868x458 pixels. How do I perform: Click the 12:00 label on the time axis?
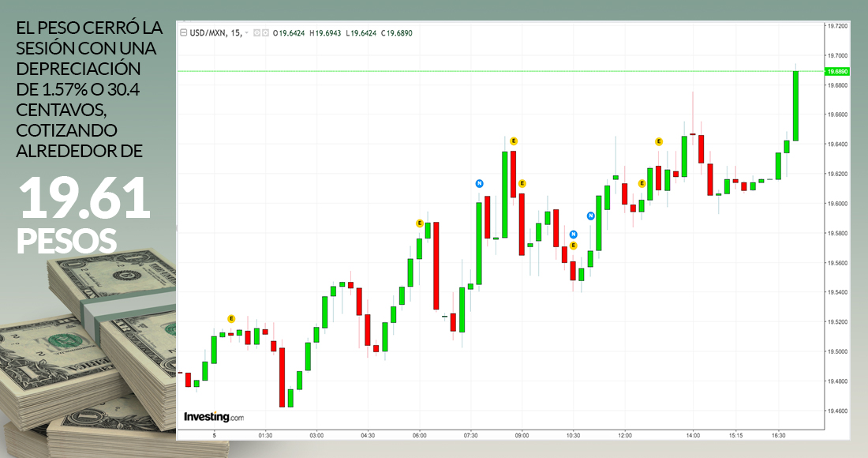(625, 435)
